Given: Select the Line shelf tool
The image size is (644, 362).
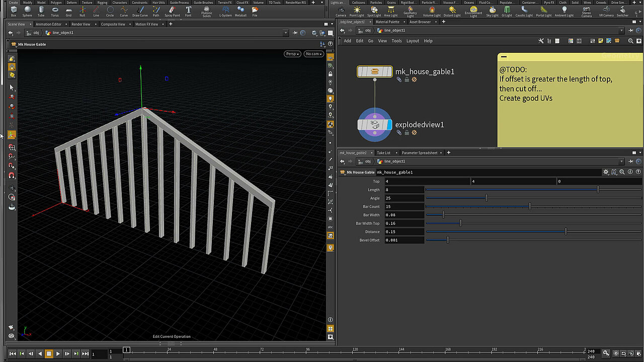Looking at the screenshot, I should [x=96, y=11].
